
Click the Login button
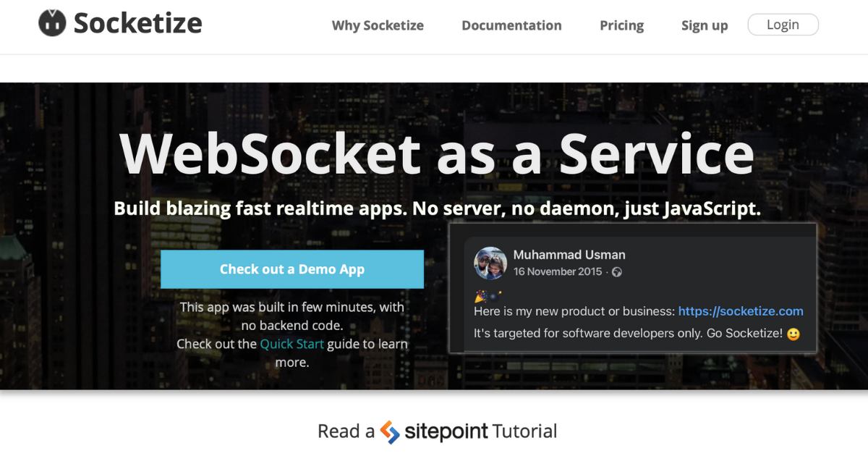click(783, 24)
